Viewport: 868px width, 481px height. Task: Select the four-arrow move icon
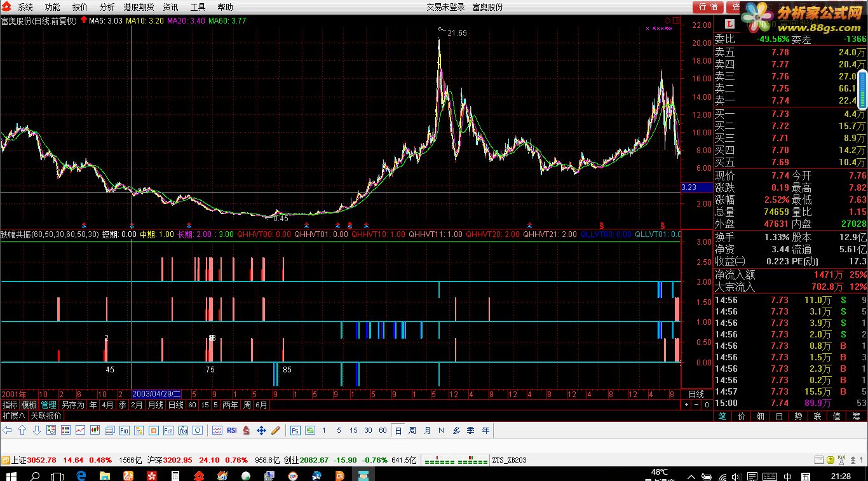coord(261,430)
